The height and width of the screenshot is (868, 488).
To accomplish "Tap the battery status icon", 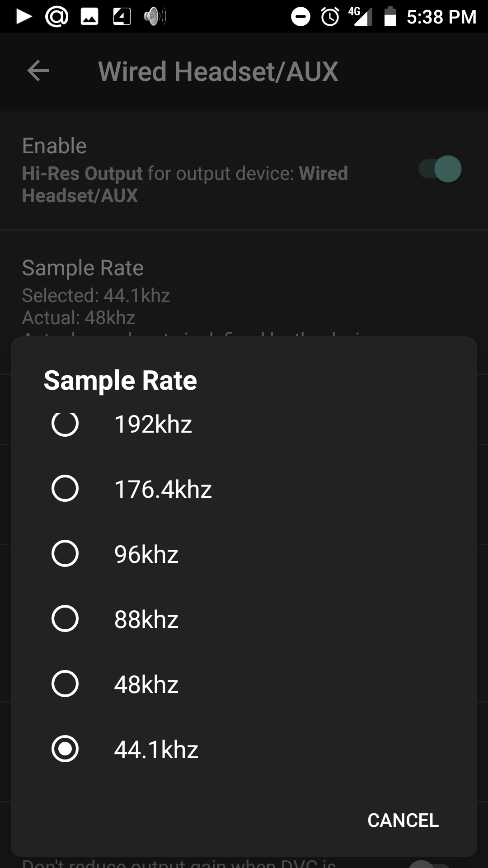I will [x=389, y=17].
